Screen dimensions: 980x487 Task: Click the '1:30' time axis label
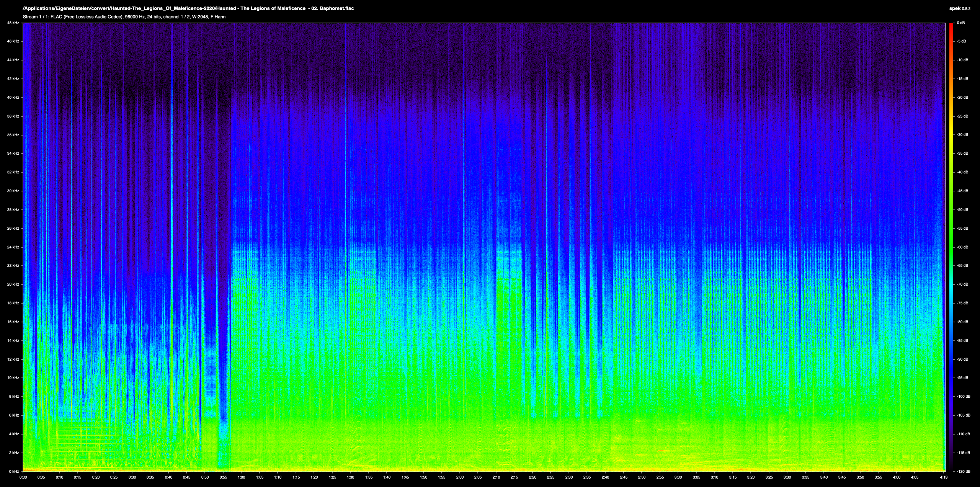(x=351, y=477)
